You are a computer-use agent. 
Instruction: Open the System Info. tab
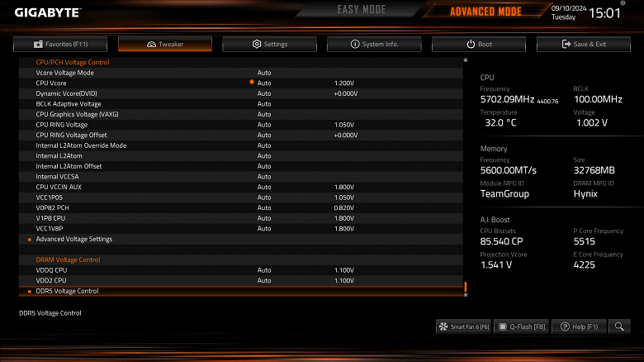374,44
